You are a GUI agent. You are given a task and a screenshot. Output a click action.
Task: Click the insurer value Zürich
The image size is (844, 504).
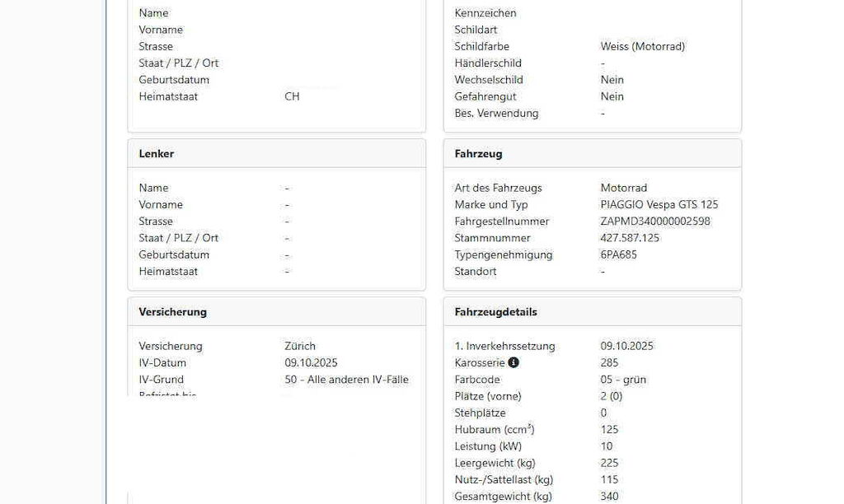(300, 346)
